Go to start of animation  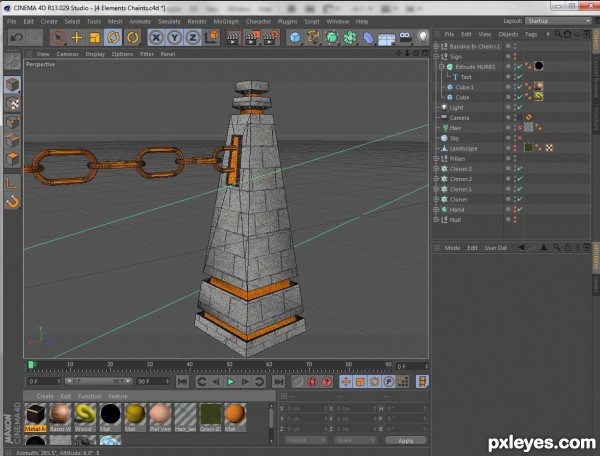tap(183, 381)
